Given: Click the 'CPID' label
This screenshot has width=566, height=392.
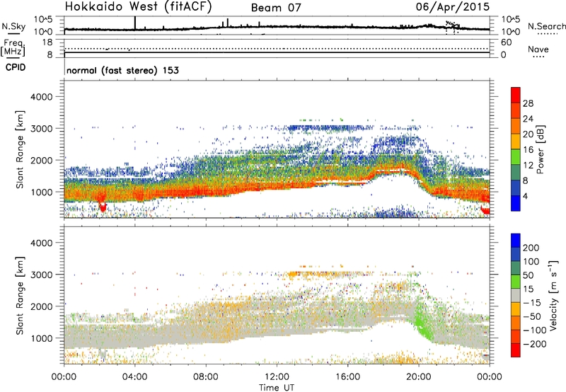Looking at the screenshot, I should (16, 67).
